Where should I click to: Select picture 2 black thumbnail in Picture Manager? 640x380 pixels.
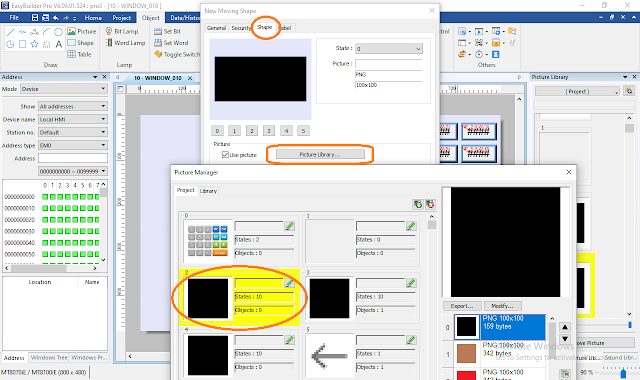point(208,298)
